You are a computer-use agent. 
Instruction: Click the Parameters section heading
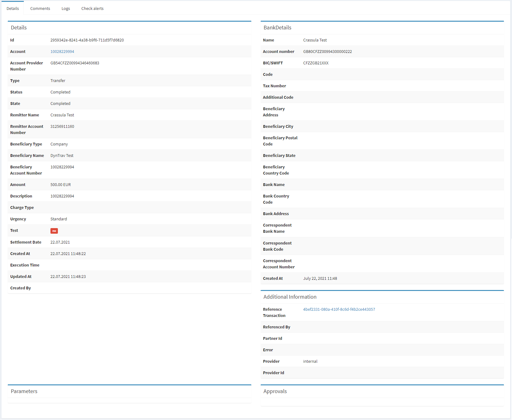(x=24, y=391)
